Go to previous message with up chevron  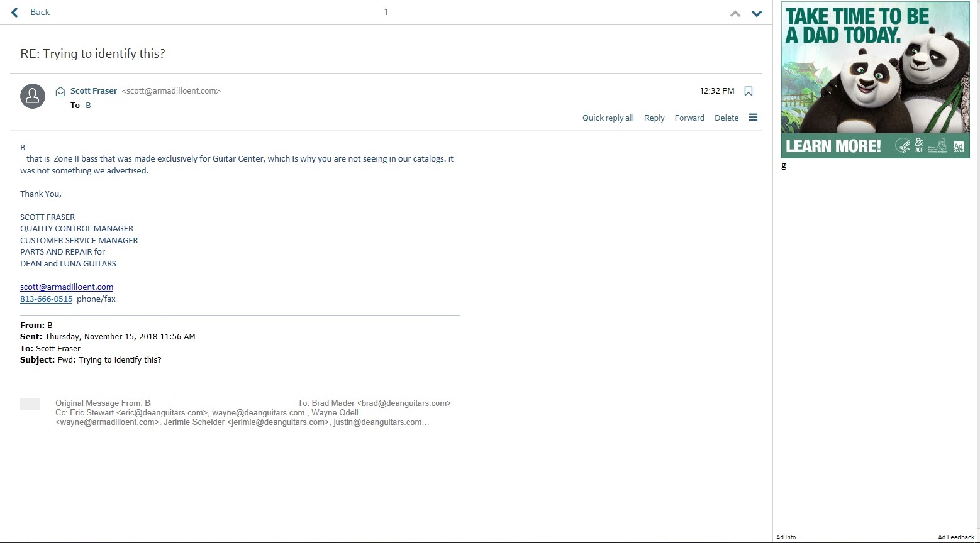(735, 13)
